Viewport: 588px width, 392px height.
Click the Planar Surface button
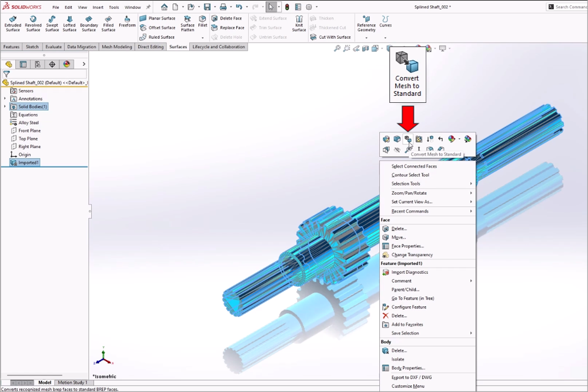click(x=158, y=18)
